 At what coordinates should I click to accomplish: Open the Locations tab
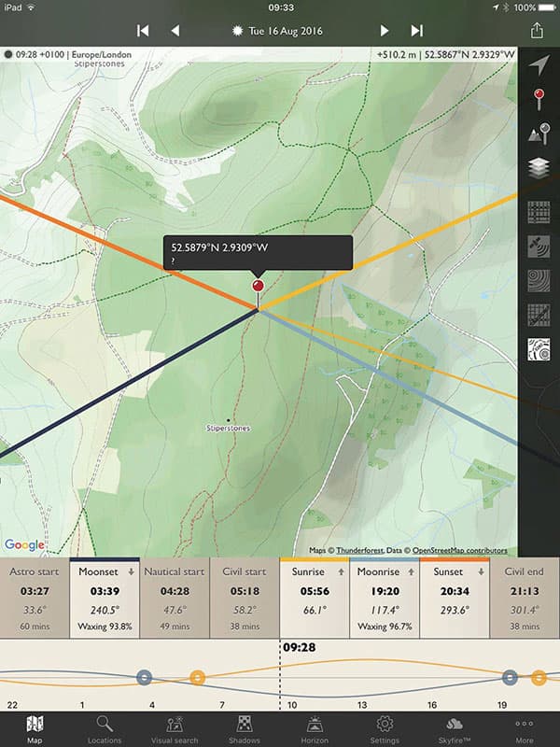pyautogui.click(x=105, y=729)
